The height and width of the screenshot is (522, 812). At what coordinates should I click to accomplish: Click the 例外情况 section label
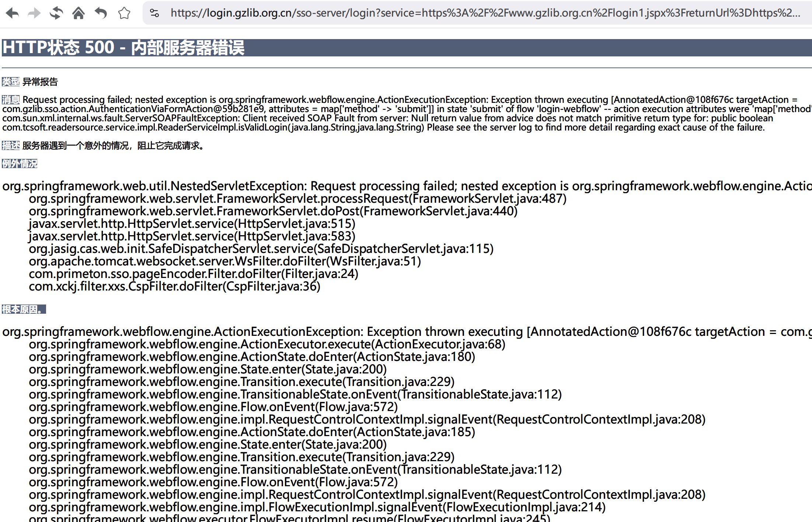(x=20, y=163)
